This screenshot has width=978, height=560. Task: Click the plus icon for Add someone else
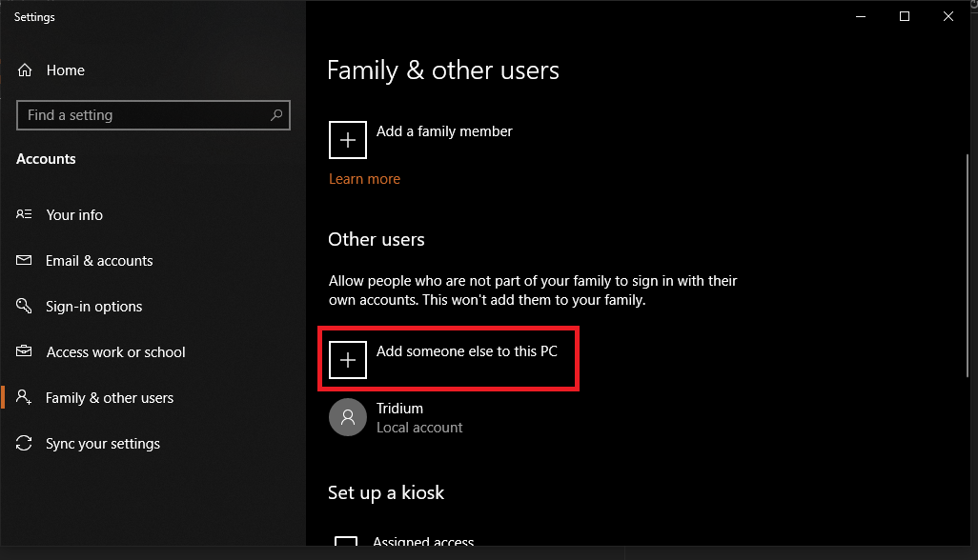(347, 359)
